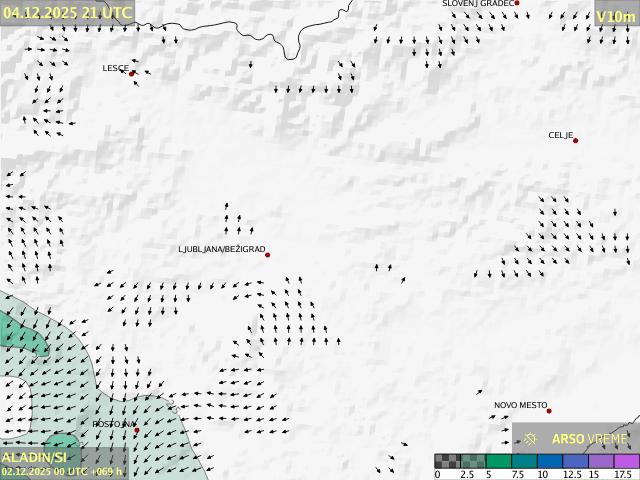Pick the green 5 m/s legend swatch
The image size is (640, 480).
[498, 461]
